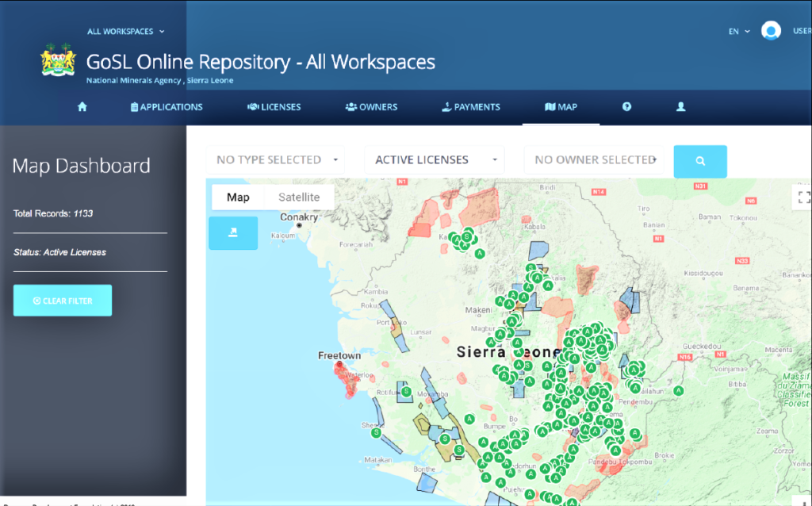Change language with the EN dropdown
This screenshot has height=506, width=812.
(739, 32)
